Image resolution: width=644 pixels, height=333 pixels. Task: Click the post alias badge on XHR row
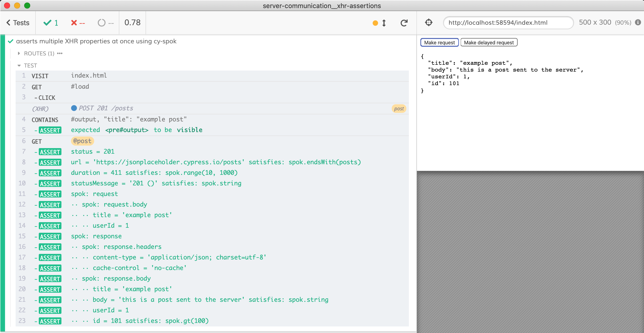pyautogui.click(x=399, y=109)
